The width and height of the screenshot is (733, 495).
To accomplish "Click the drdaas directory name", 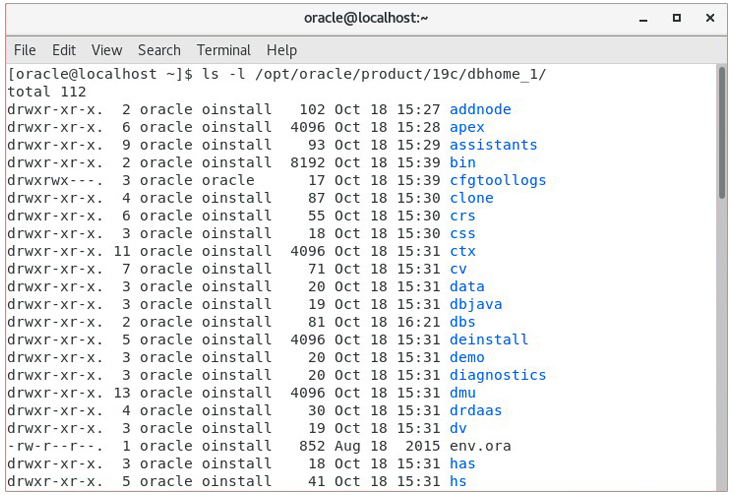I will tap(476, 410).
